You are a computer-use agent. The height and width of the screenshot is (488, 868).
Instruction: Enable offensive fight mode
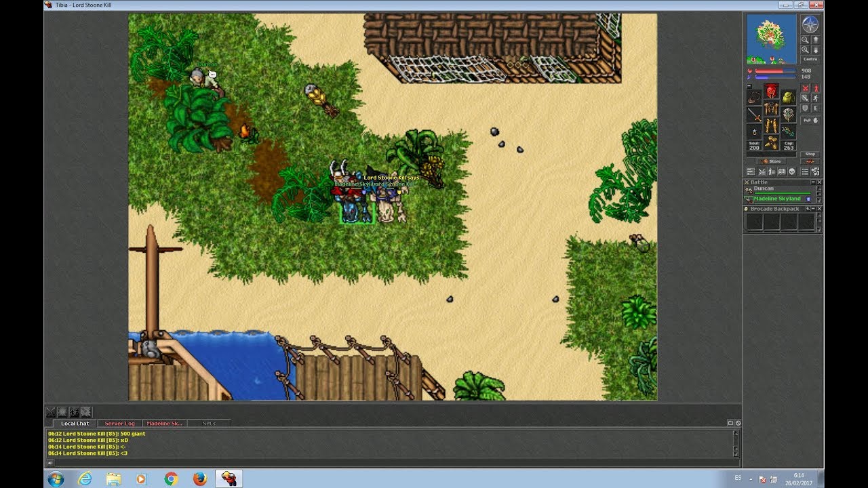(805, 88)
